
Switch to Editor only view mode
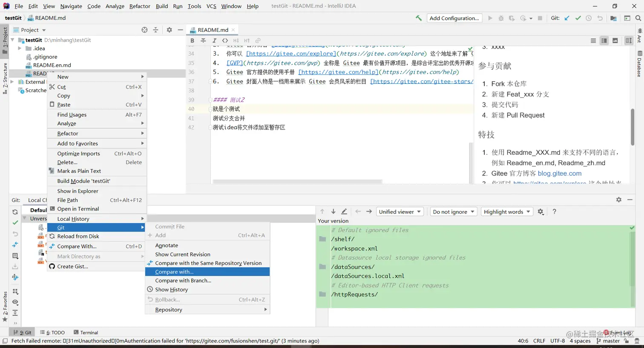(x=593, y=40)
